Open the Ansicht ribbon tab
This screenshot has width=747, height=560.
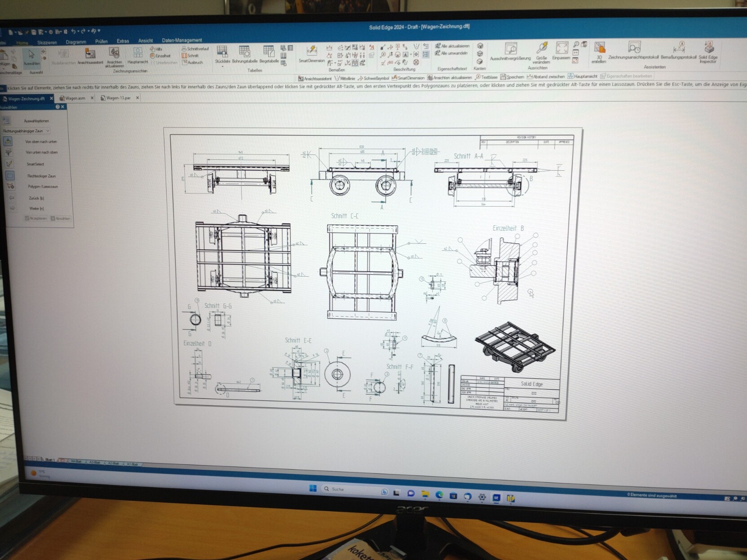[145, 40]
